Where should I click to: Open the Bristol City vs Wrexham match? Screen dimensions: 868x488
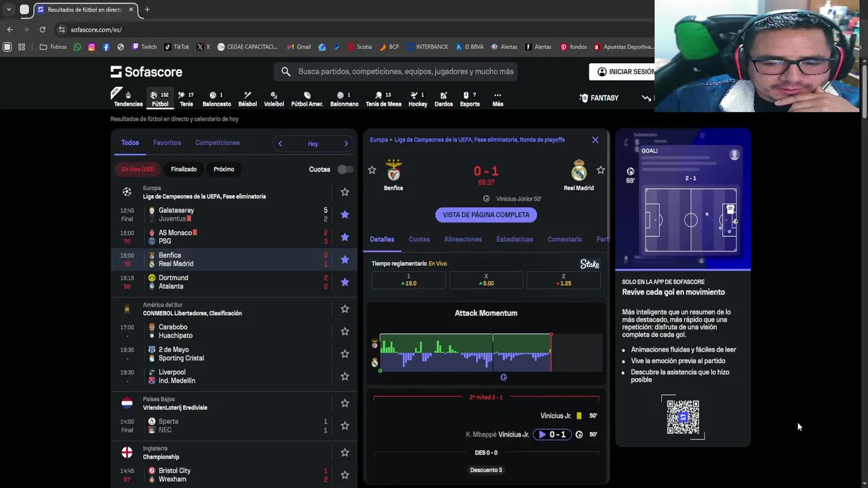tap(234, 475)
